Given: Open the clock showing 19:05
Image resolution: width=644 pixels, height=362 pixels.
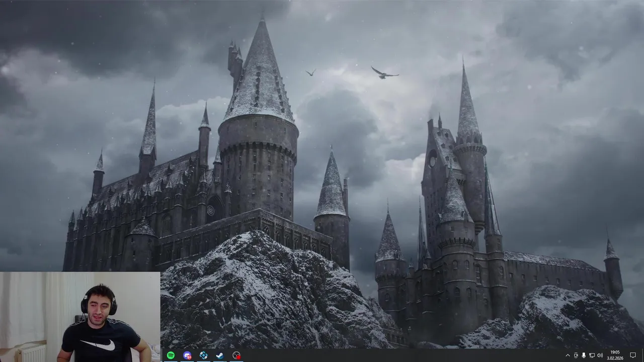Looking at the screenshot, I should 615,355.
